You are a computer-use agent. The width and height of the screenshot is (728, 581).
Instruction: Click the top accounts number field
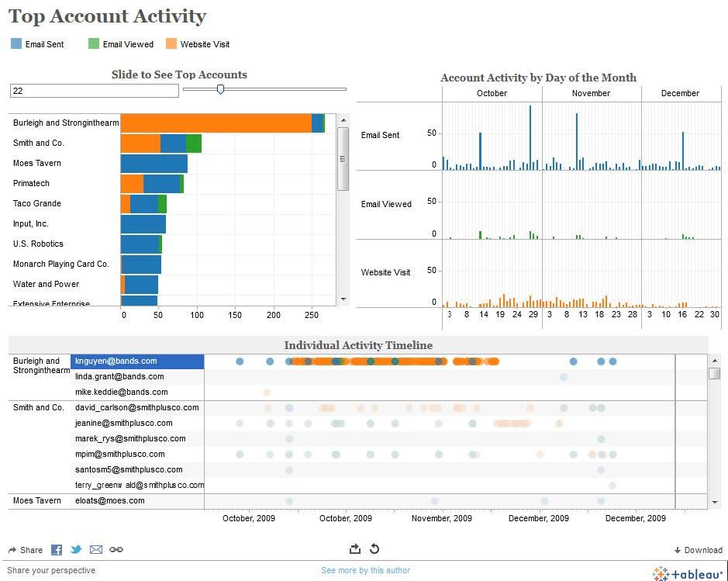95,91
